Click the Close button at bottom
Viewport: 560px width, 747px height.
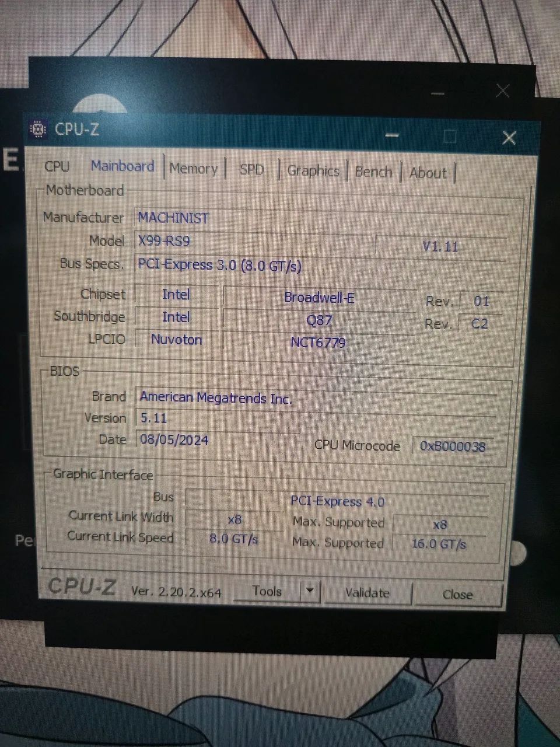click(457, 595)
